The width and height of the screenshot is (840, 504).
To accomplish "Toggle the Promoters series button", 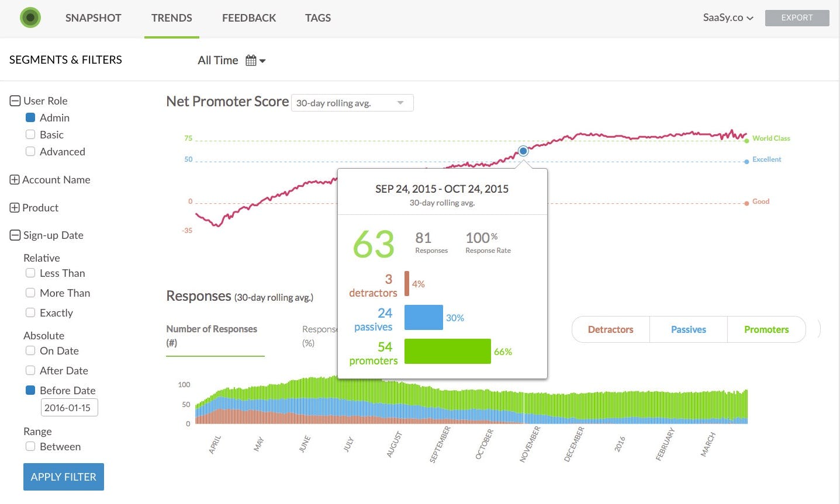I will [766, 329].
